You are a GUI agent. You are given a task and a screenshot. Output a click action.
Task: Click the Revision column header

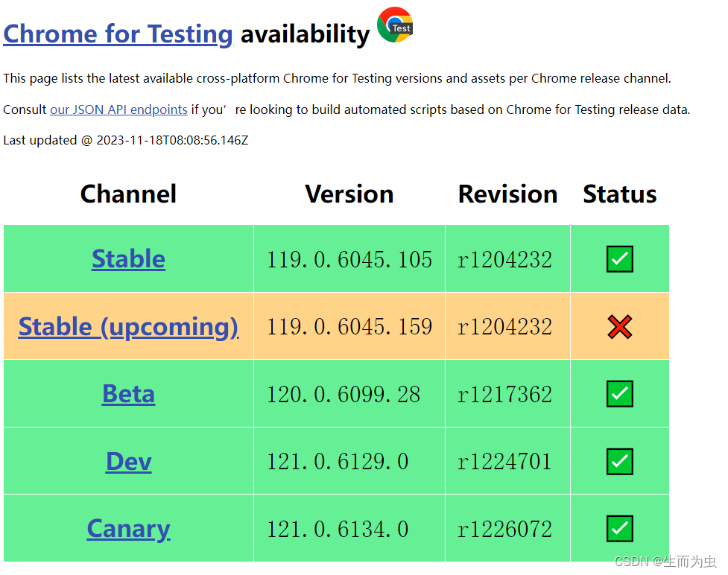tap(508, 194)
